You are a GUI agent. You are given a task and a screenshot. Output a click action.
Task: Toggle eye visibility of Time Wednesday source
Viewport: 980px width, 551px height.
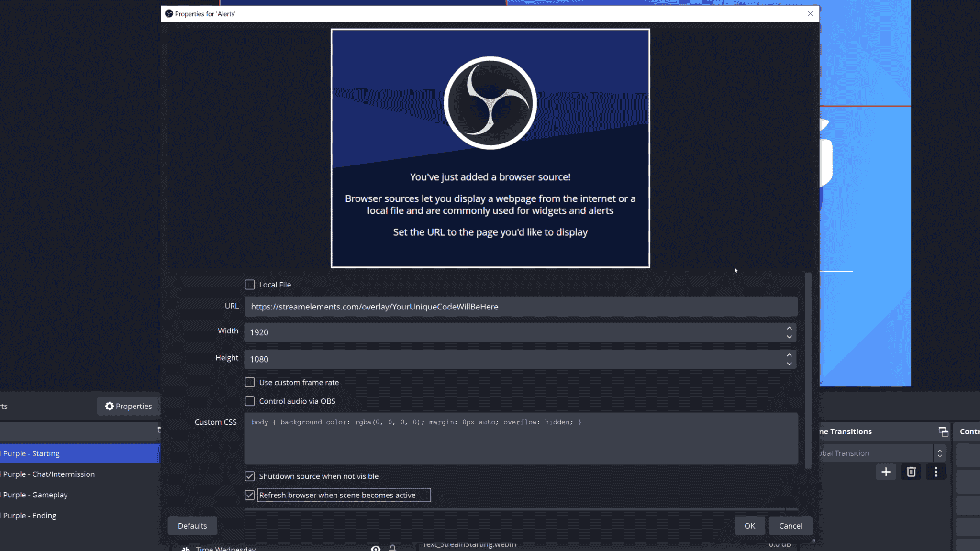pos(376,548)
